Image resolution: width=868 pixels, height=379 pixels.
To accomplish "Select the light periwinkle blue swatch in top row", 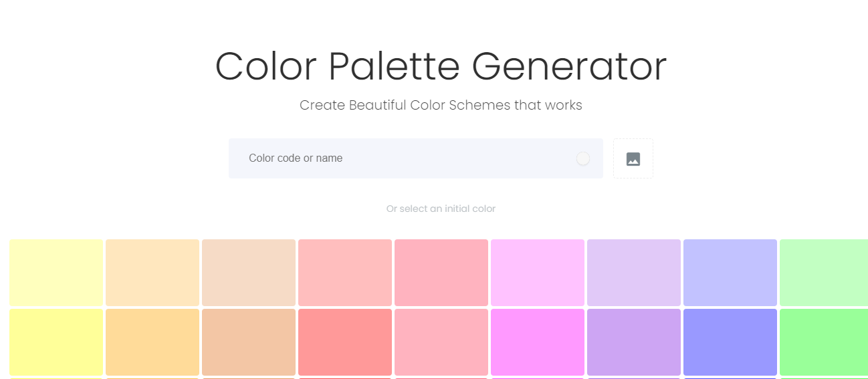I will pyautogui.click(x=730, y=273).
